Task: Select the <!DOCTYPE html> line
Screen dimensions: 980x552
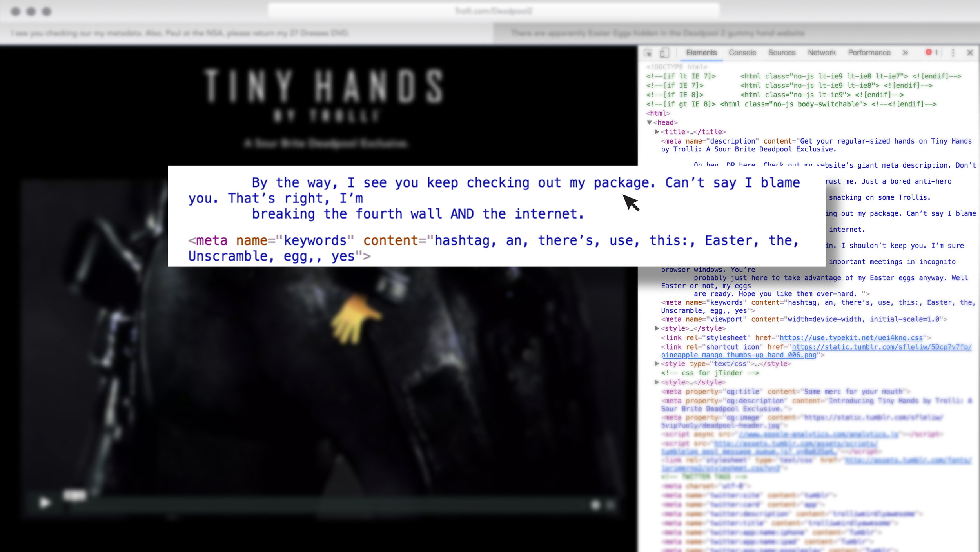Action: click(677, 67)
